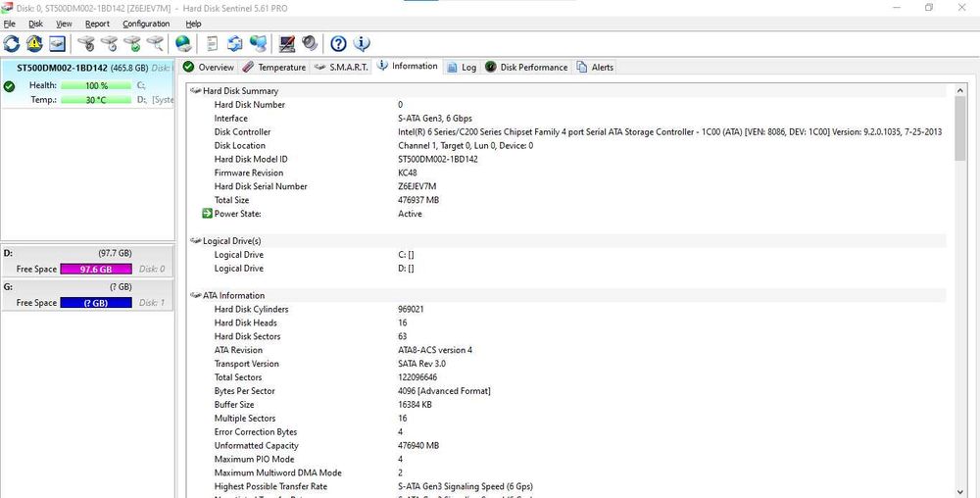Open the View menu

64,24
